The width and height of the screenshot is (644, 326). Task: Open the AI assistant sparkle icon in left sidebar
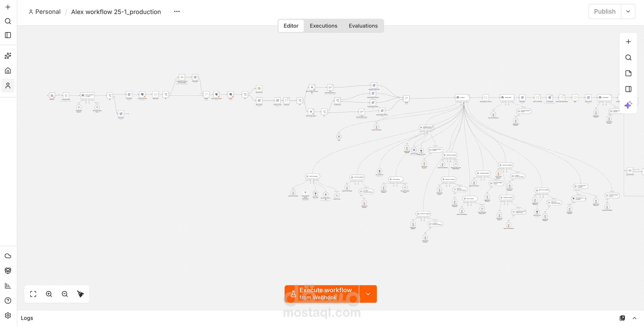coord(8,56)
